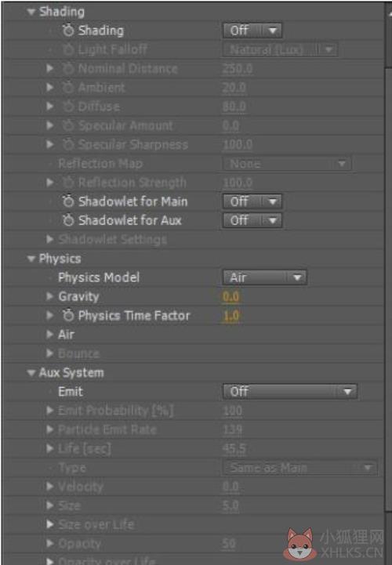Collapse the Physics section
Screen dimensions: 392x565
[31, 259]
